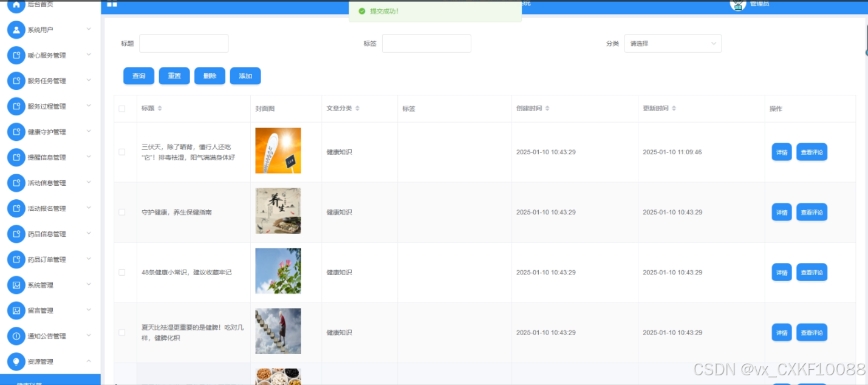The image size is (868, 385).
Task: Click the 活动信息管理 sidebar icon
Action: [x=16, y=183]
